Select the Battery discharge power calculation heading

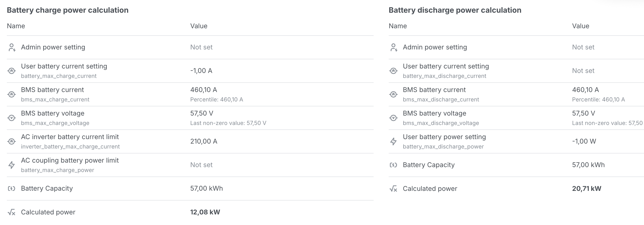(455, 10)
